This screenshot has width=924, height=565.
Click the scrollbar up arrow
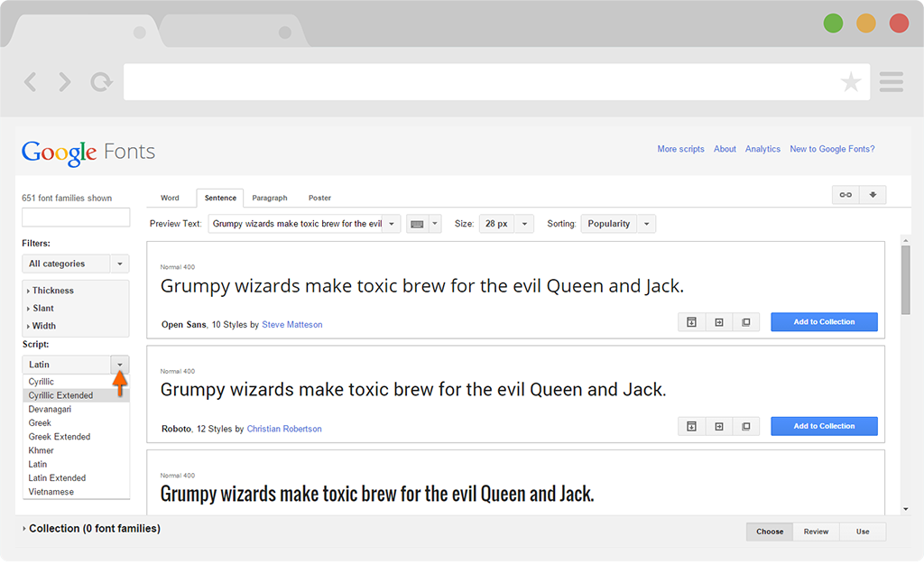[x=906, y=240]
